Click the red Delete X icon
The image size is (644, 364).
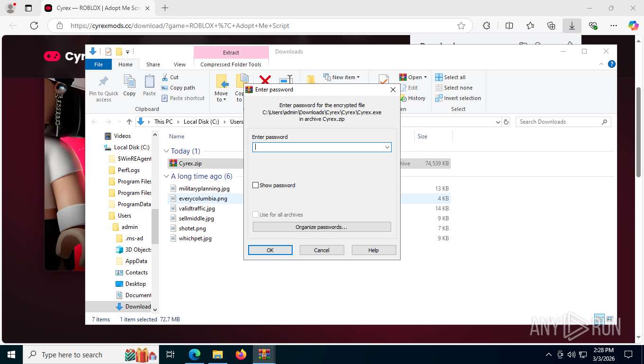coord(265,80)
